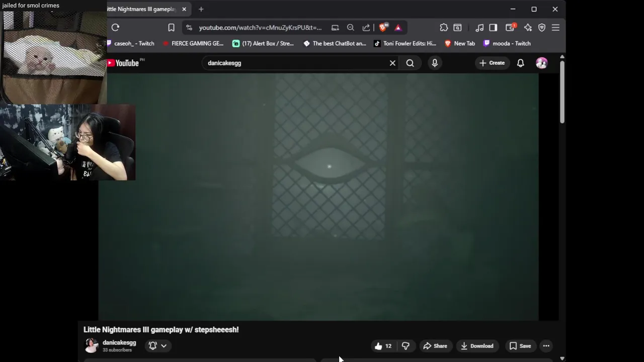The image size is (644, 362).
Task: Click the Download button below video
Action: pyautogui.click(x=477, y=346)
